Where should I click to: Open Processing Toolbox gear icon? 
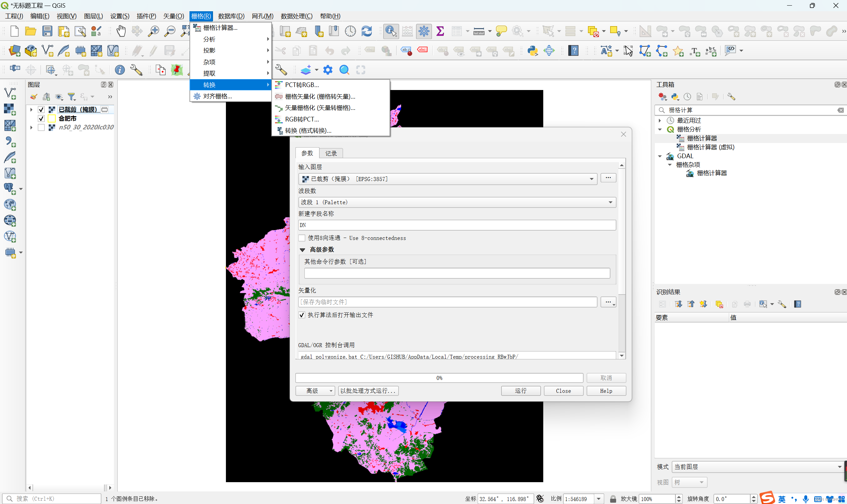(423, 31)
